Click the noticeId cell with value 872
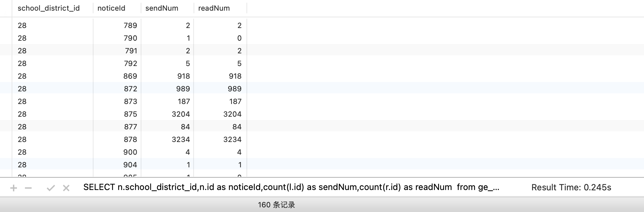The width and height of the screenshot is (644, 212). click(x=130, y=89)
